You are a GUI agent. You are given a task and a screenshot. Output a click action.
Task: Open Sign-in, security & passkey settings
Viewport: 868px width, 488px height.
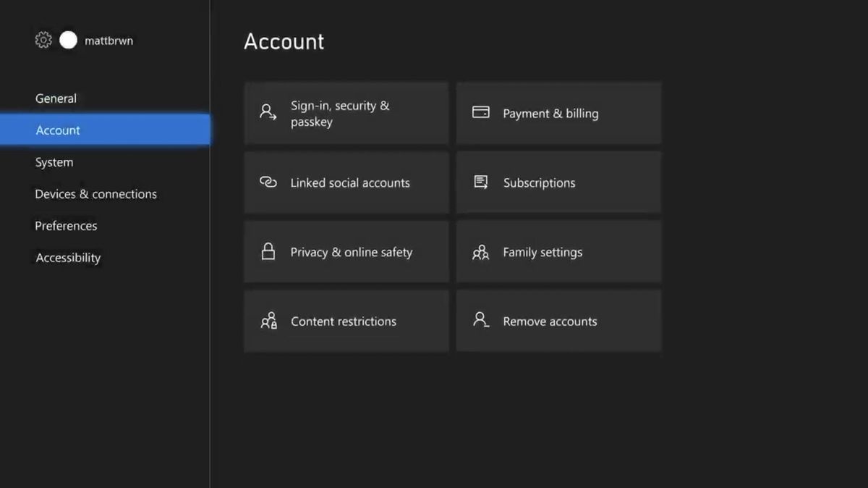tap(346, 113)
